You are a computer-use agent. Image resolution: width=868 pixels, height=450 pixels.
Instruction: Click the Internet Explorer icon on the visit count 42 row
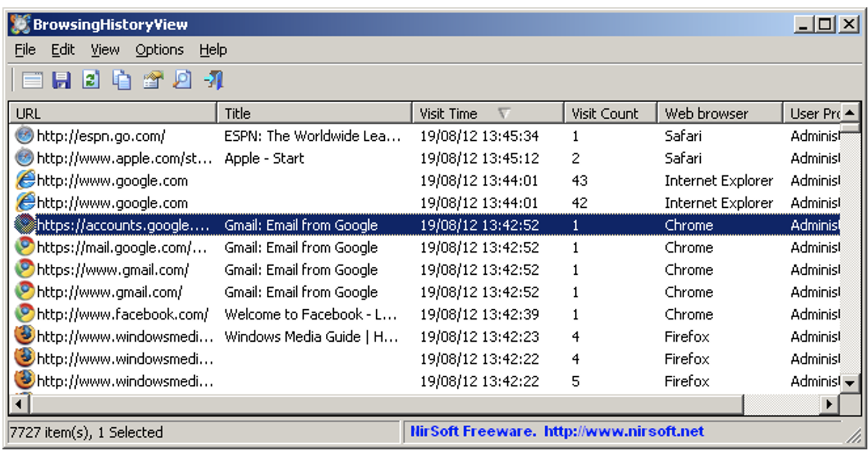click(25, 202)
